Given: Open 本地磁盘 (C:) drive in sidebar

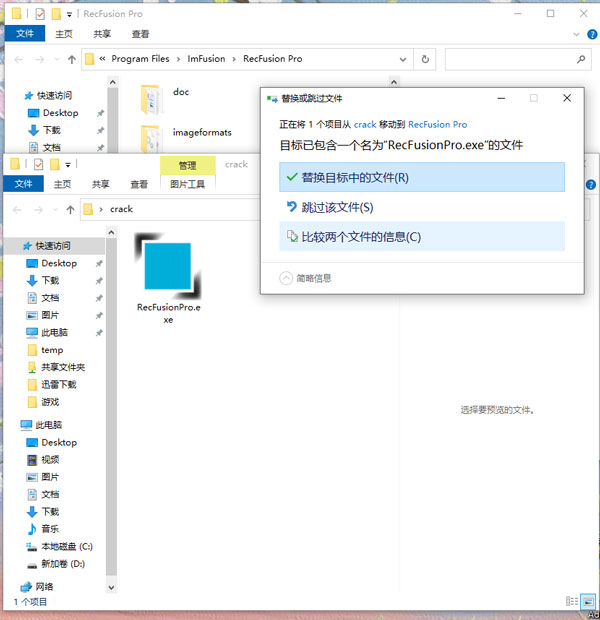Looking at the screenshot, I should click(67, 546).
